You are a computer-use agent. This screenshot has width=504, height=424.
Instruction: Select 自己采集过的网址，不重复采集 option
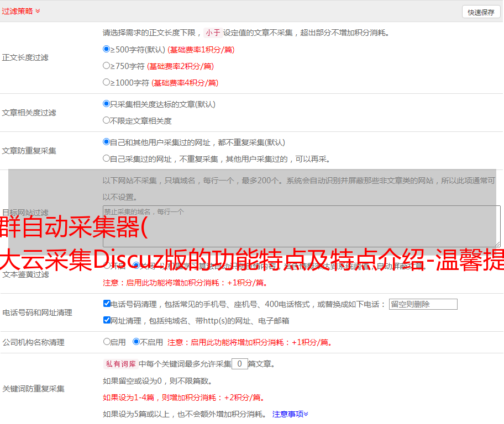(x=106, y=158)
